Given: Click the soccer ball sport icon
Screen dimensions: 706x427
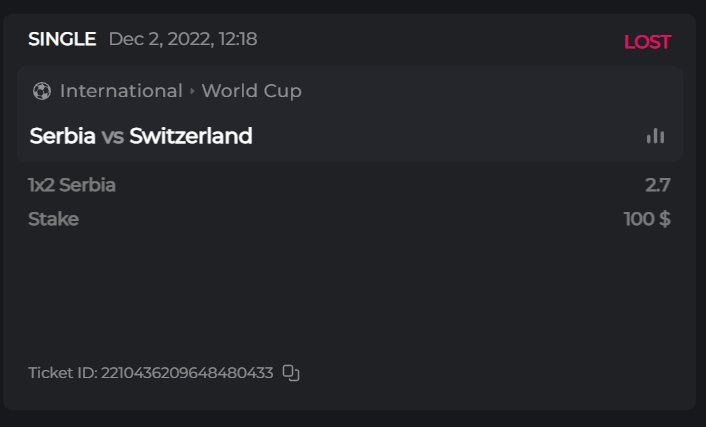Looking at the screenshot, I should [41, 91].
